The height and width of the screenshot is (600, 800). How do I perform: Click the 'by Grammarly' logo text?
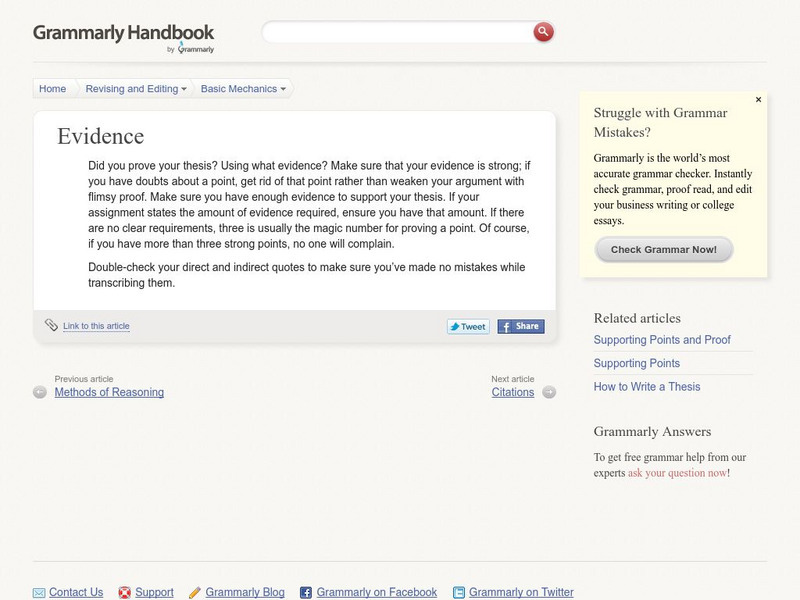pos(190,49)
